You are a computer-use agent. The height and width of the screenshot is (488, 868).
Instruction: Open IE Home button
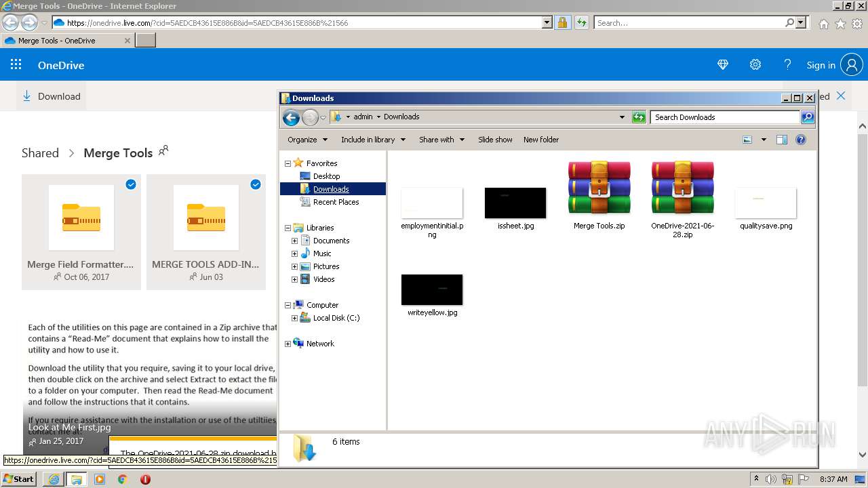click(823, 23)
